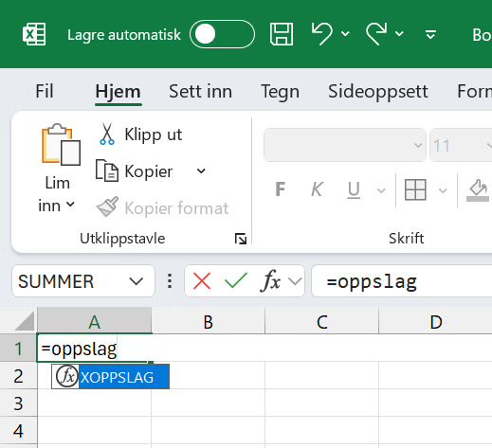Open the Undo history dropdown arrow
Image resolution: width=492 pixels, height=448 pixels.
(345, 33)
